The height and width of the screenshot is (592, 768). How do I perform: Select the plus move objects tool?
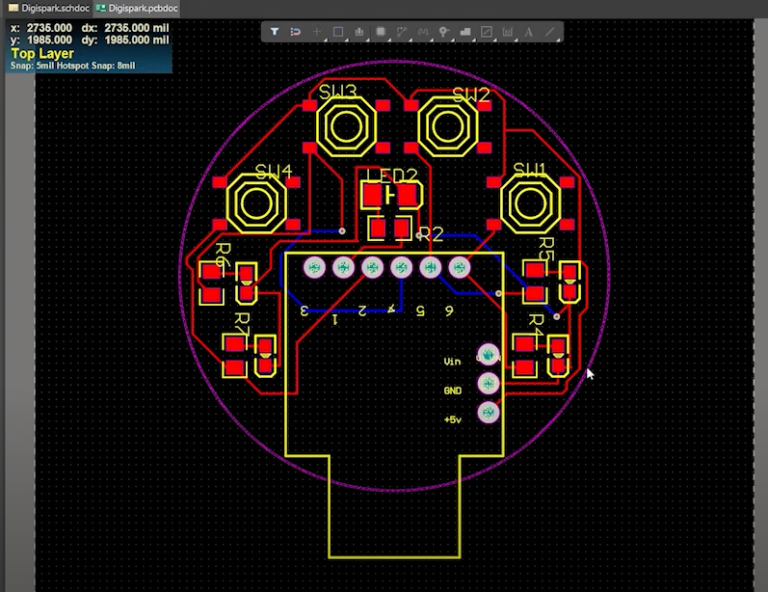317,32
